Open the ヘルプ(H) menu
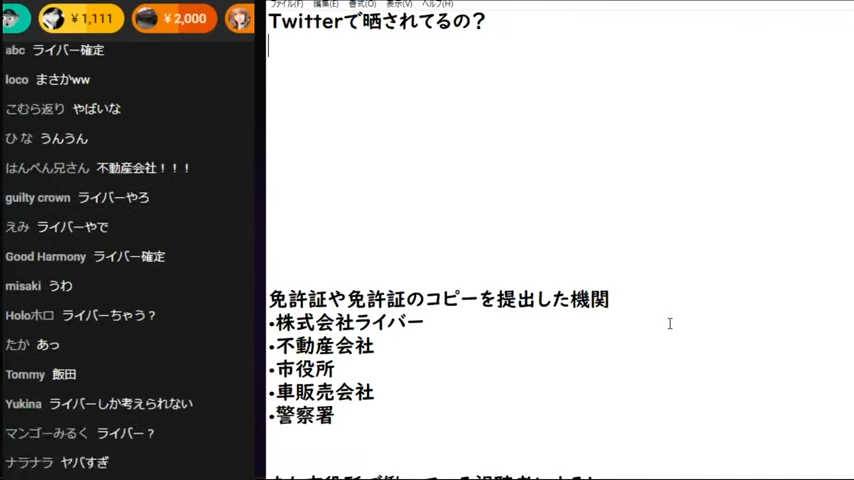 click(x=437, y=4)
